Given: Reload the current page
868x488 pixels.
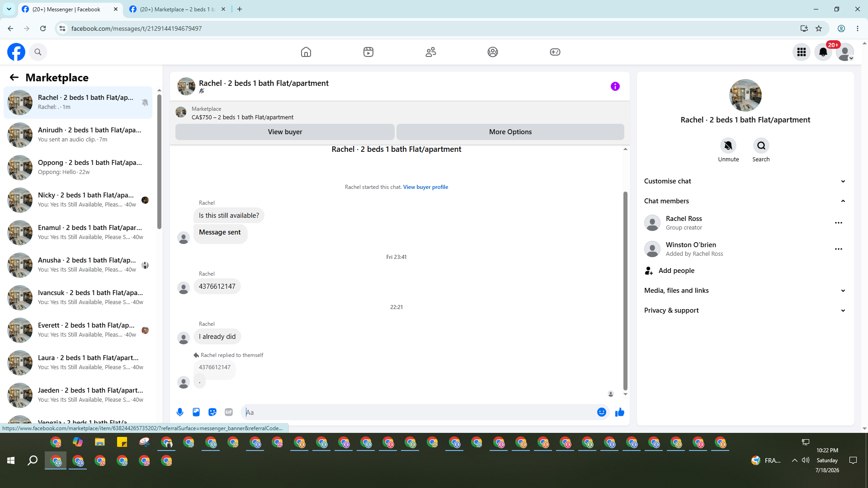Looking at the screenshot, I should (43, 28).
